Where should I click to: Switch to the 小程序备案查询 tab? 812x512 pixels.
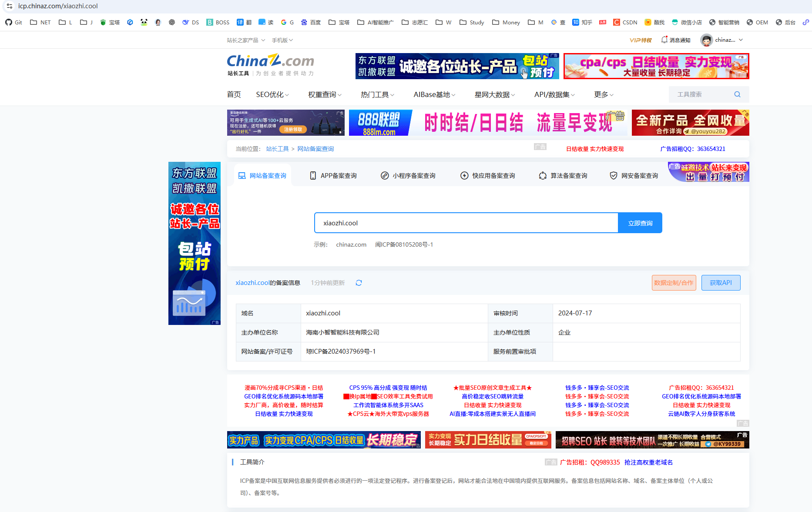pyautogui.click(x=408, y=175)
